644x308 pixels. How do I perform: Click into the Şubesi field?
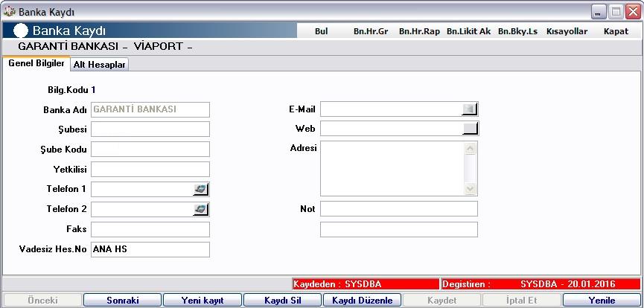pyautogui.click(x=150, y=129)
